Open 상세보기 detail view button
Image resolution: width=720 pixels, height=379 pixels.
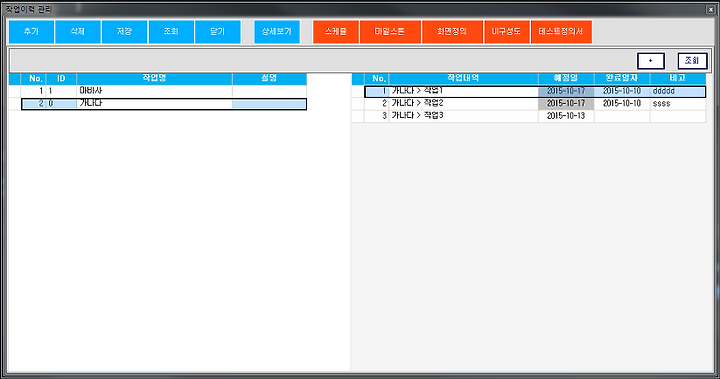tap(277, 32)
